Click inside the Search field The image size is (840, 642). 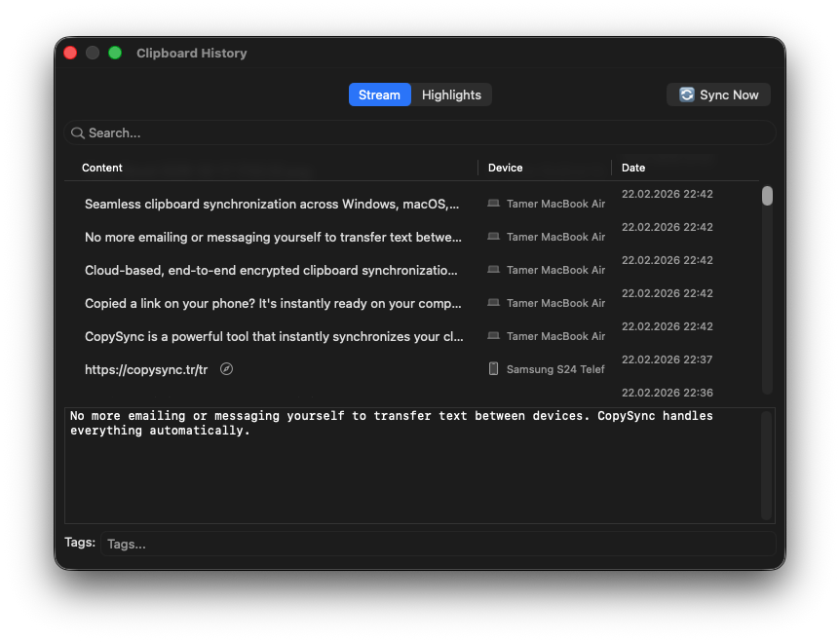pyautogui.click(x=292, y=132)
